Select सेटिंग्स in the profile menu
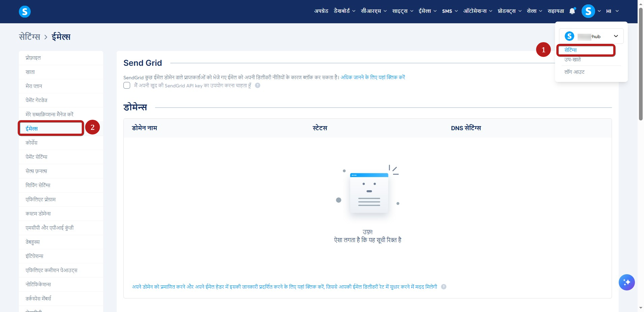This screenshot has width=644, height=312. coord(570,50)
